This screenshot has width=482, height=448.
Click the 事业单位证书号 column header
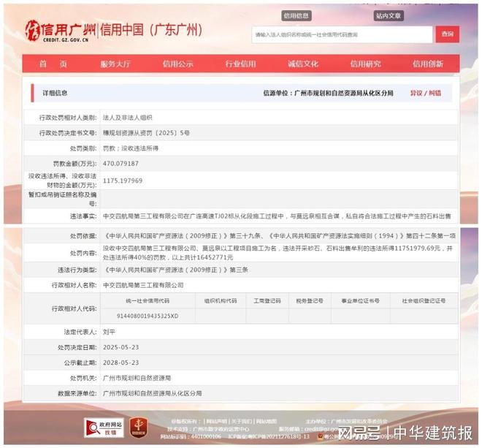click(x=360, y=300)
